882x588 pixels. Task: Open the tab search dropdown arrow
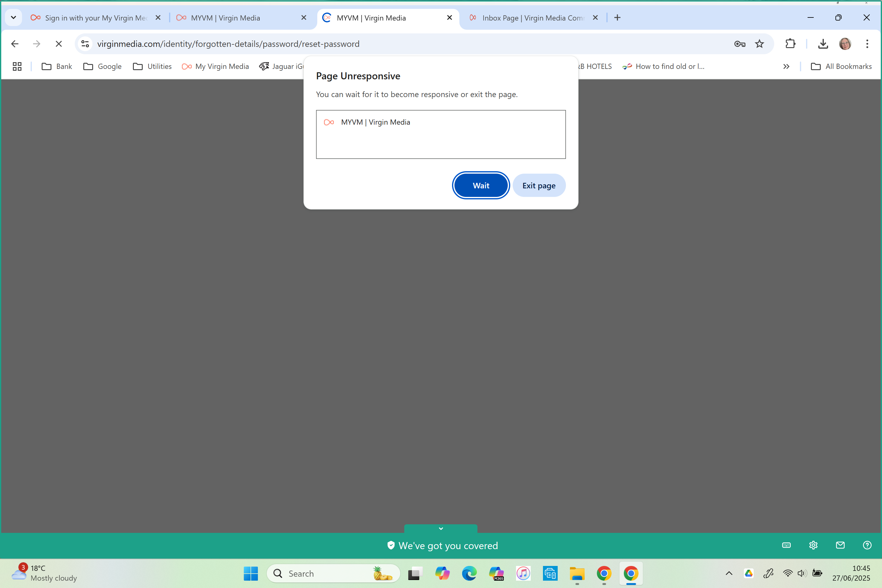(13, 17)
